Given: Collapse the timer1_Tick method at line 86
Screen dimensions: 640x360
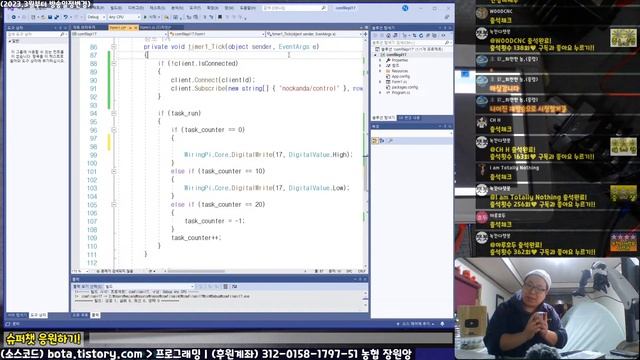Looking at the screenshot, I should tap(114, 47).
